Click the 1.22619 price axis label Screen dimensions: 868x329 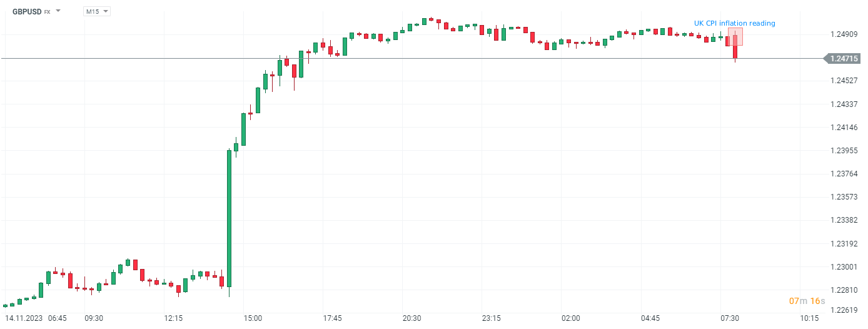pos(844,310)
